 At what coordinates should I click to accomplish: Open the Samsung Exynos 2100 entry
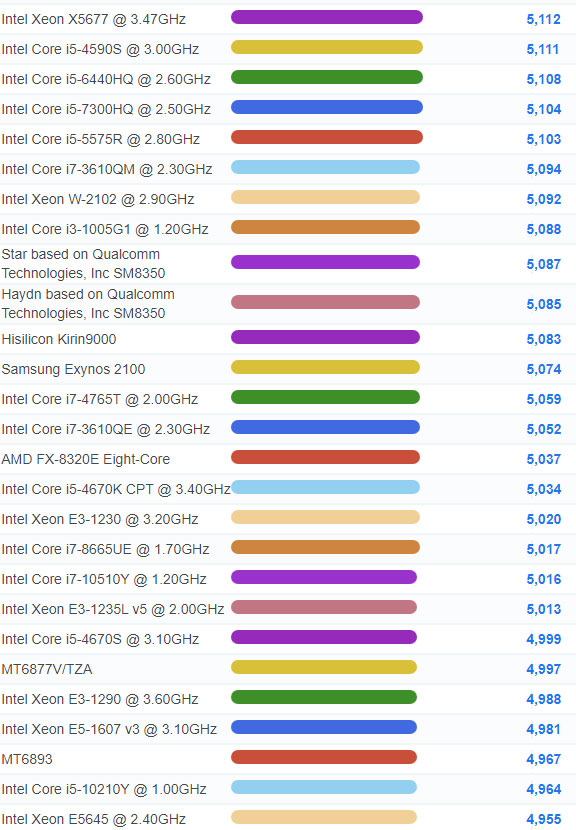click(73, 369)
